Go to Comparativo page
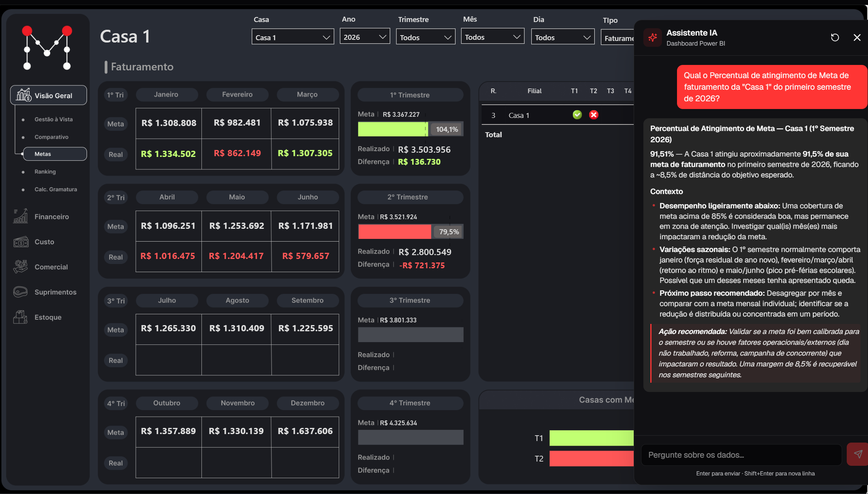The height and width of the screenshot is (494, 868). click(x=51, y=137)
